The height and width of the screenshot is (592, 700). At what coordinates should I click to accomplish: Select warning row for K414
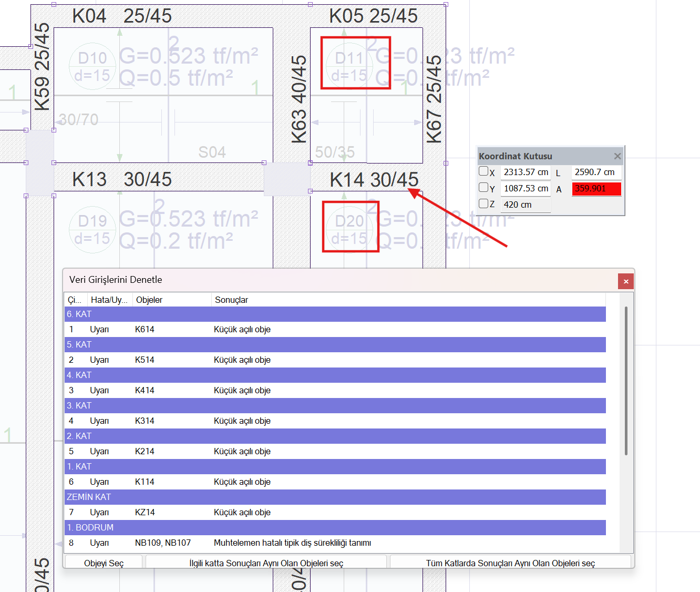335,390
